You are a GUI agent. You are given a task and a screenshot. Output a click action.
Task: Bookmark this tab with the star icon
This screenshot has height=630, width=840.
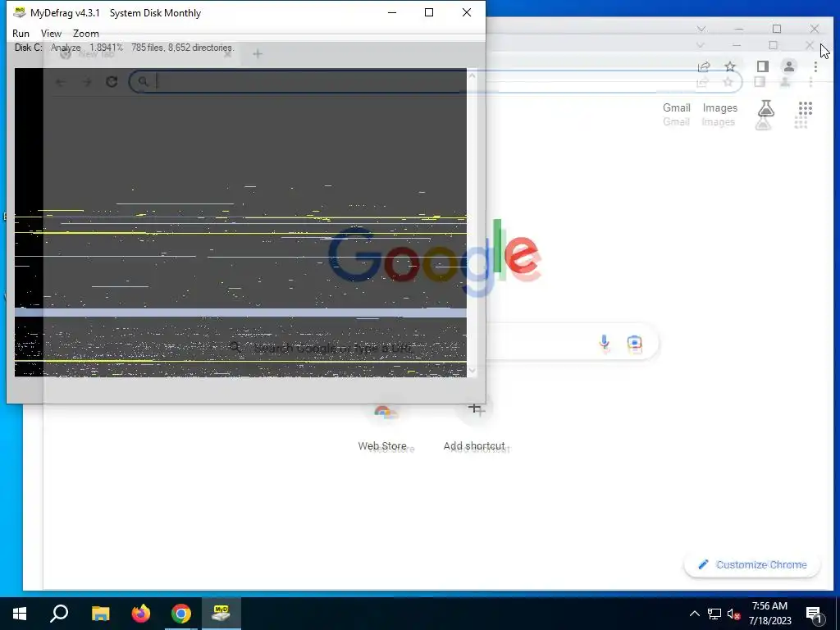pos(729,66)
